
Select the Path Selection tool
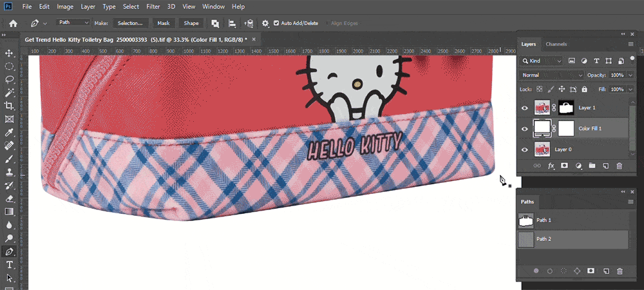9,278
